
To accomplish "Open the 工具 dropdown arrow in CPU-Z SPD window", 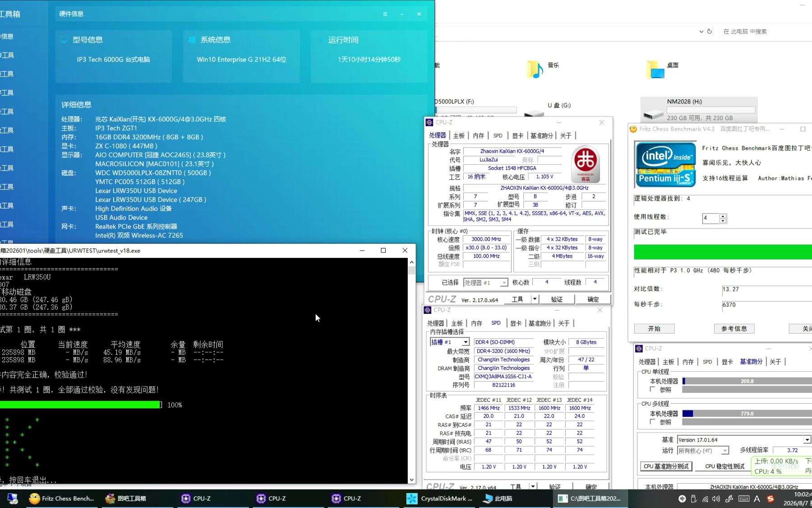I will pyautogui.click(x=533, y=487).
